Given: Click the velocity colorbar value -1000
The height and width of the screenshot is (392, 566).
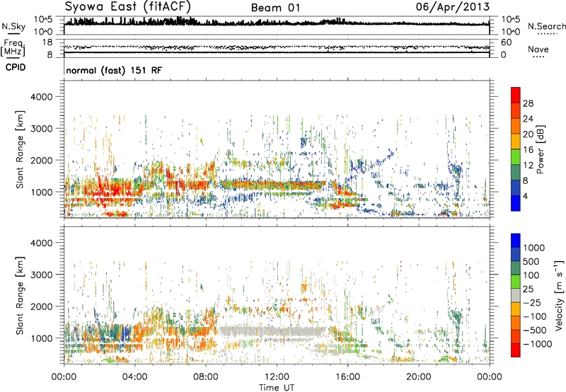Looking at the screenshot, I should (x=537, y=344).
